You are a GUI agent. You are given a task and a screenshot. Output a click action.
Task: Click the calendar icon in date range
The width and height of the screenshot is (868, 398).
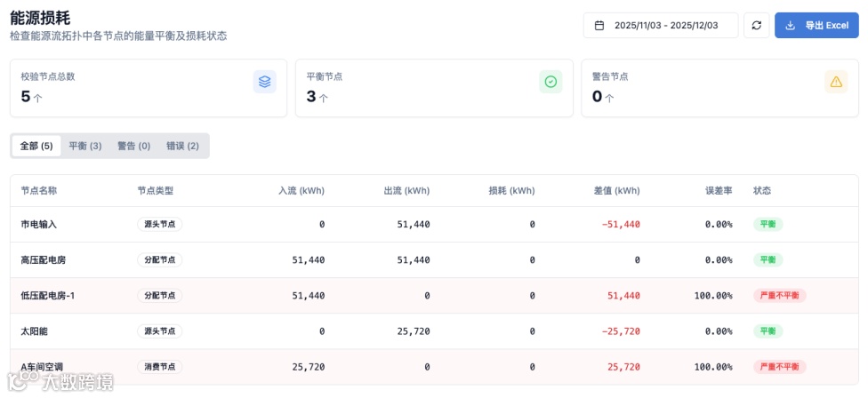pyautogui.click(x=599, y=25)
